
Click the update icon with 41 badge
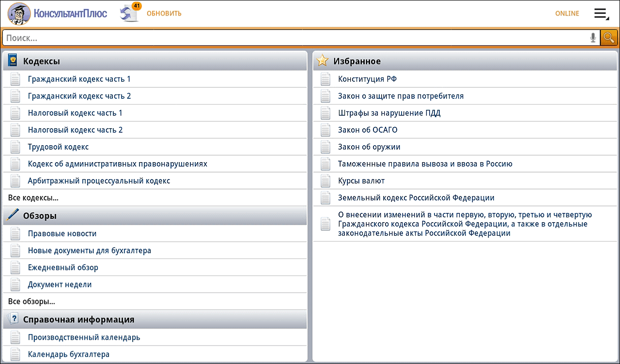click(130, 13)
